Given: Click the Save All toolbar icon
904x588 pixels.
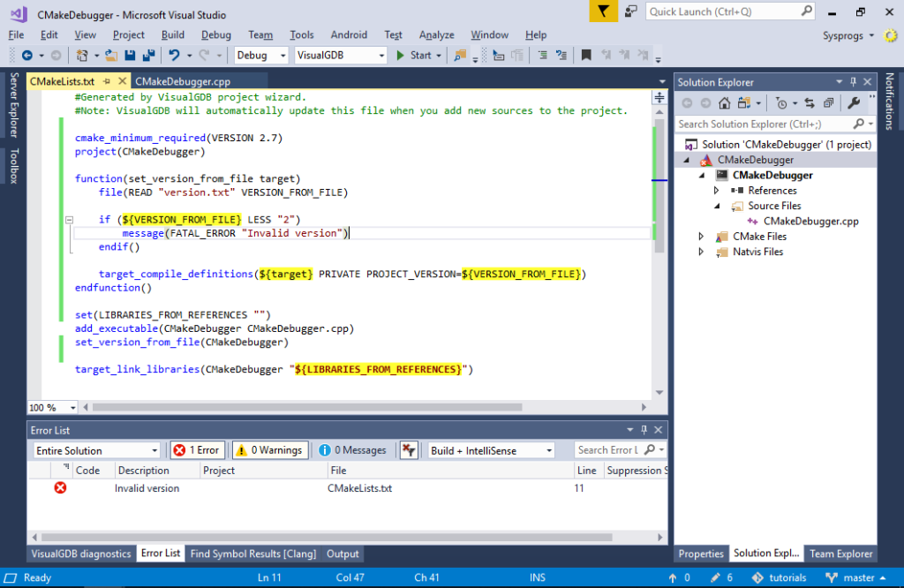Looking at the screenshot, I should coord(148,56).
